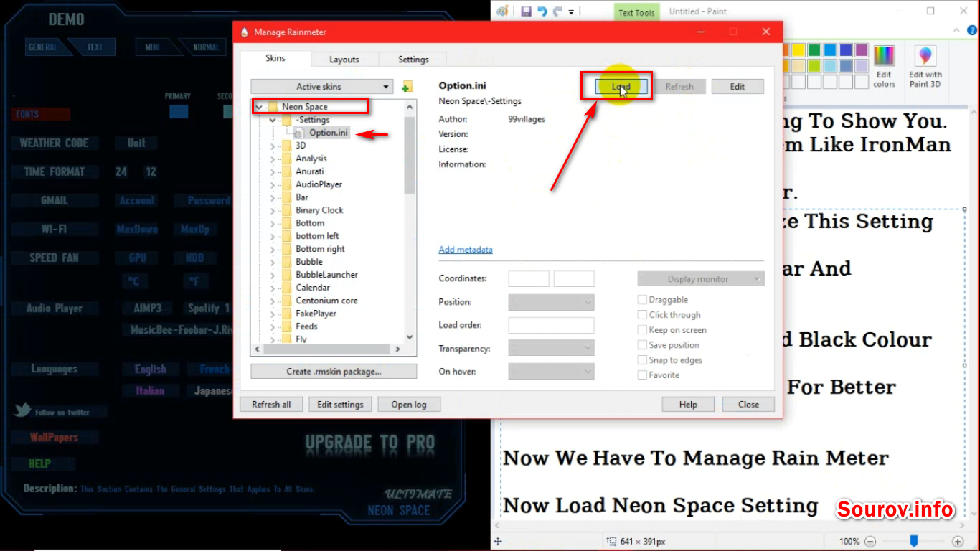Open Customize Quick Access Toolbar arrow in Paint
The width and height of the screenshot is (980, 551).
point(571,12)
